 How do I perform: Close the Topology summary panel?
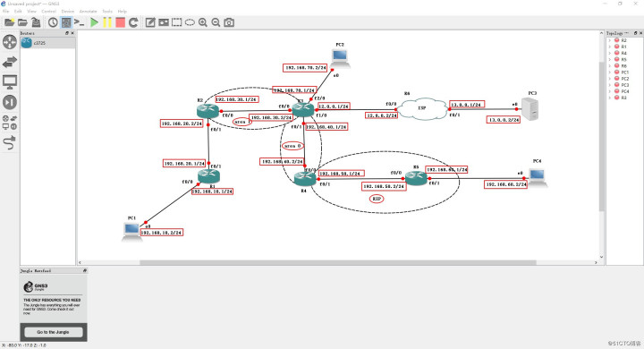(640, 33)
